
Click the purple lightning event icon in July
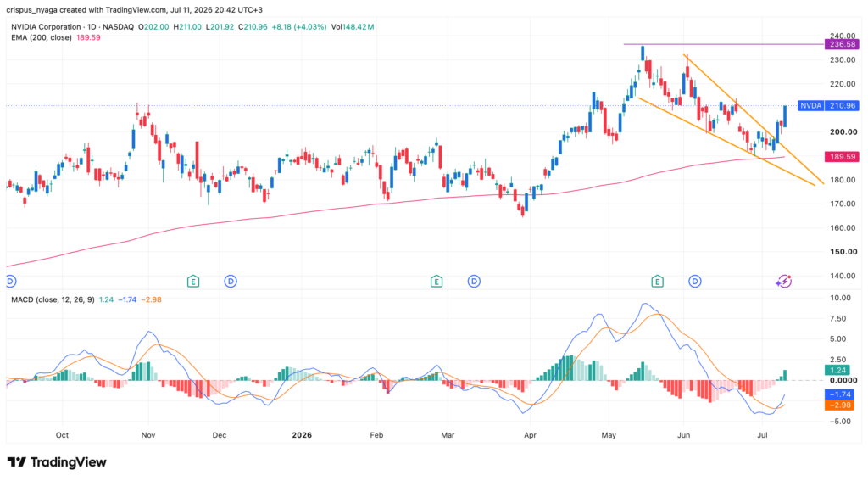pos(783,282)
